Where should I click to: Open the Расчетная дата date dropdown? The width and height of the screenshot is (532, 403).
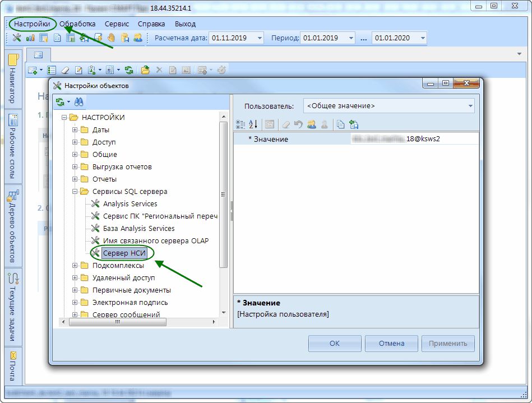(259, 38)
